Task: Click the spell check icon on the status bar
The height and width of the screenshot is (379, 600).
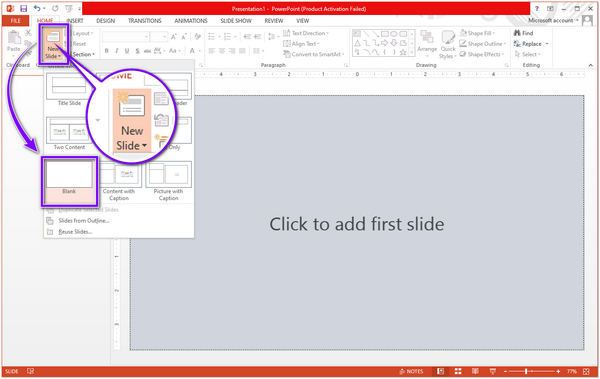Action: (x=30, y=371)
